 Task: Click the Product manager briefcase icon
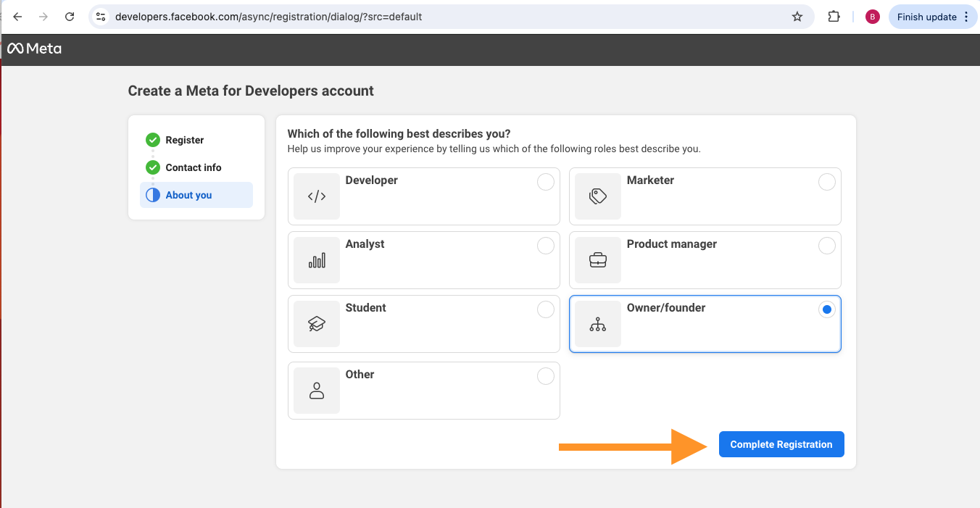(x=598, y=260)
